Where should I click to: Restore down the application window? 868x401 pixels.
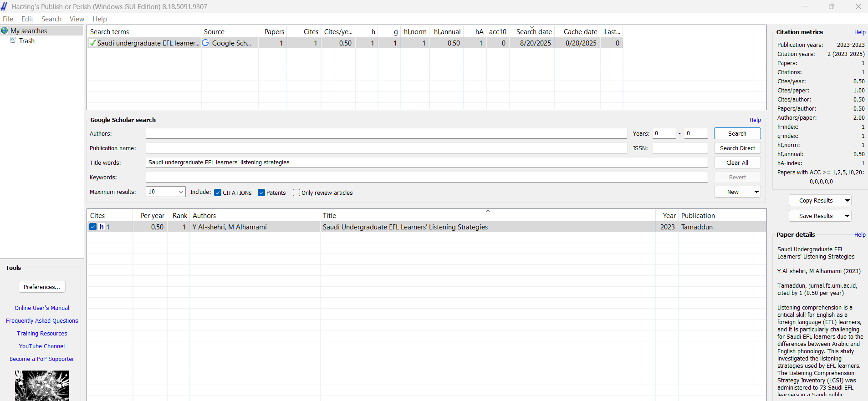tap(832, 6)
